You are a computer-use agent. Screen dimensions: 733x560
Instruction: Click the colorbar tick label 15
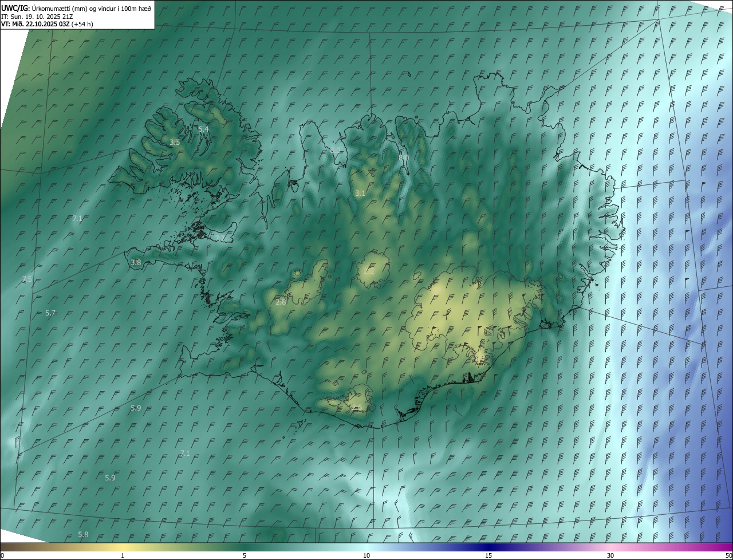488,555
